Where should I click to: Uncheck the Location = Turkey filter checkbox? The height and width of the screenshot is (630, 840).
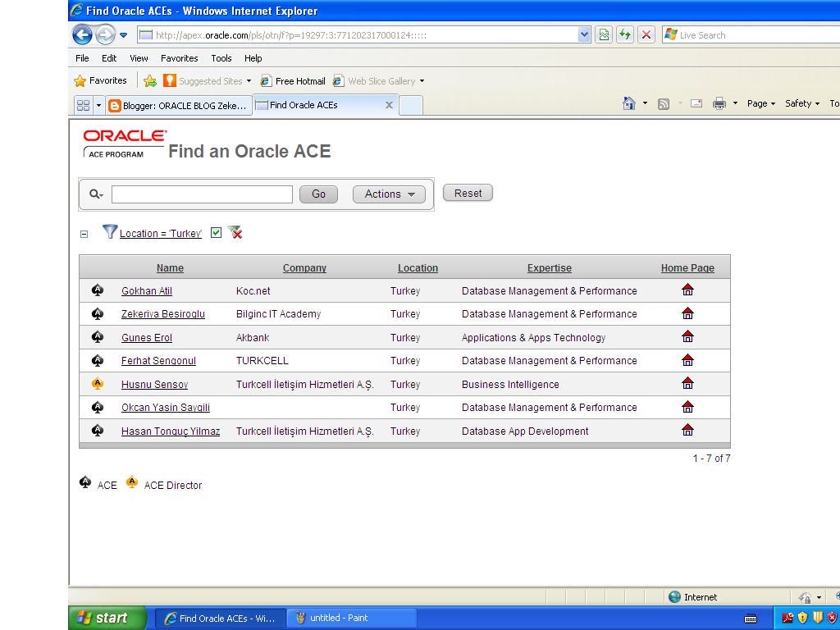(216, 232)
